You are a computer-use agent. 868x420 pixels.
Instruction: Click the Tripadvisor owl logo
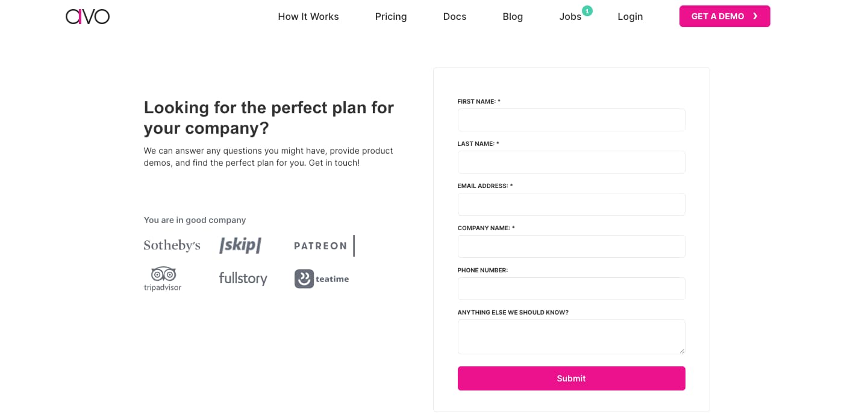coord(163,274)
